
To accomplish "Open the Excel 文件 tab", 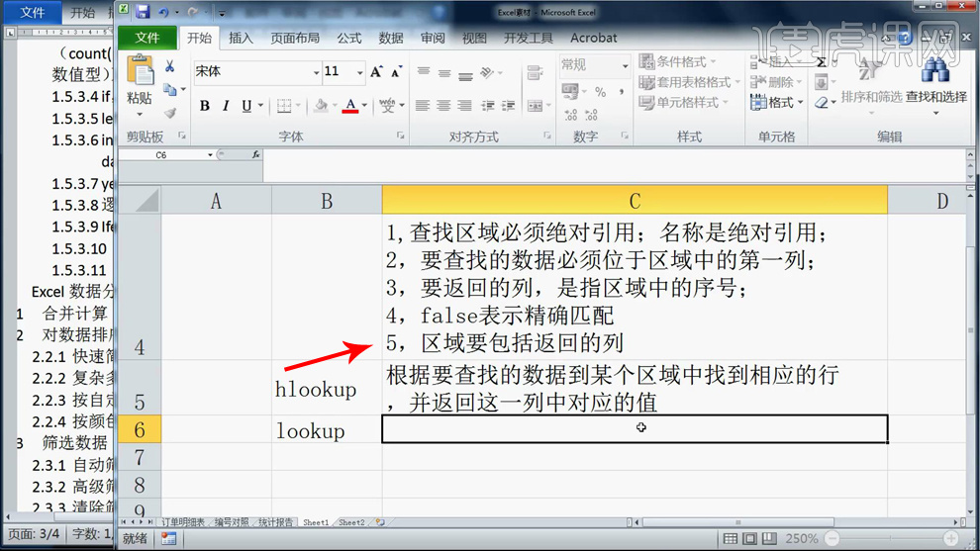I will [147, 39].
